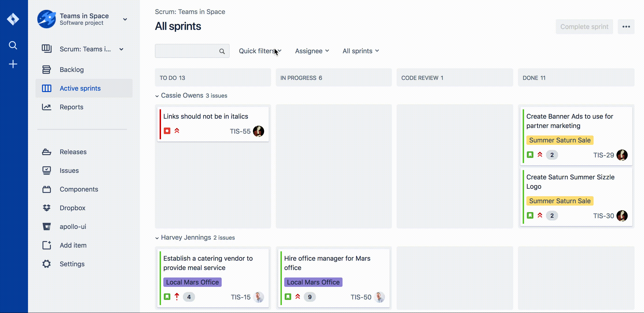Click the Releases briefcase icon
The height and width of the screenshot is (313, 644).
(46, 152)
